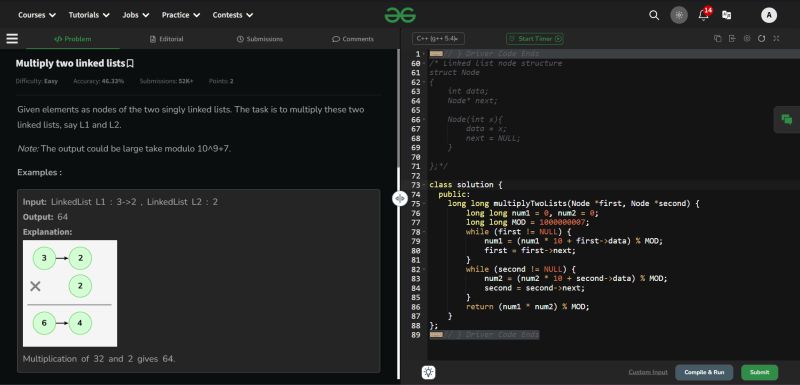Open the profile avatar A

pos(769,15)
